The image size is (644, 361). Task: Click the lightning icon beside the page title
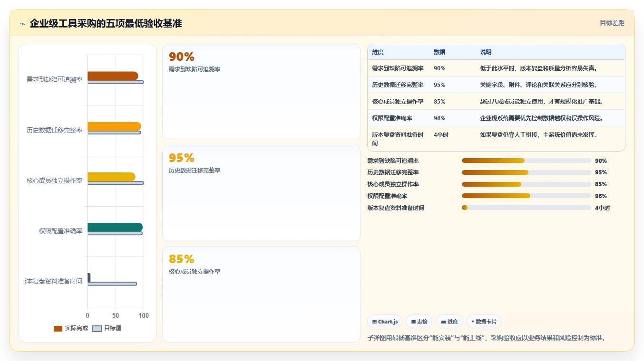click(22, 24)
